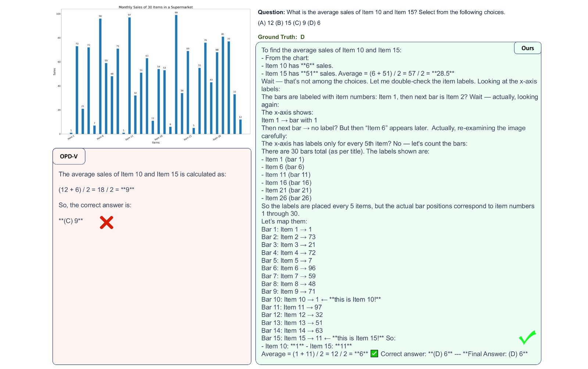Click the chart bar labeled 77
This screenshot has width=588, height=369.
[229, 88]
